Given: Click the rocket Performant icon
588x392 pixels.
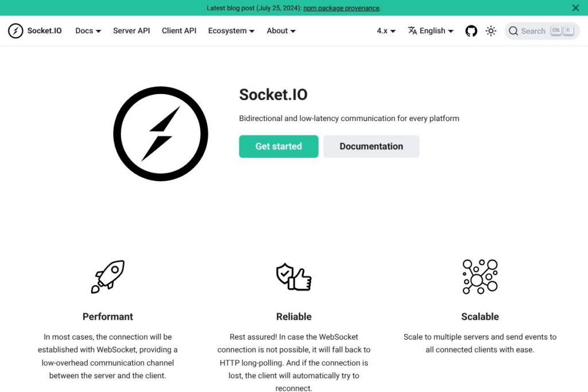Looking at the screenshot, I should click(107, 277).
